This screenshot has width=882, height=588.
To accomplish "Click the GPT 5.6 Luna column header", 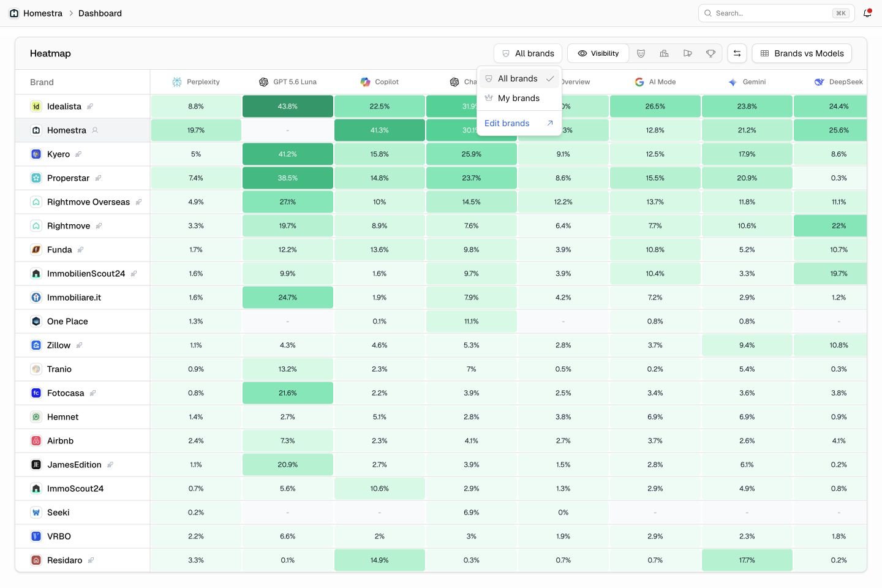I will tap(288, 82).
